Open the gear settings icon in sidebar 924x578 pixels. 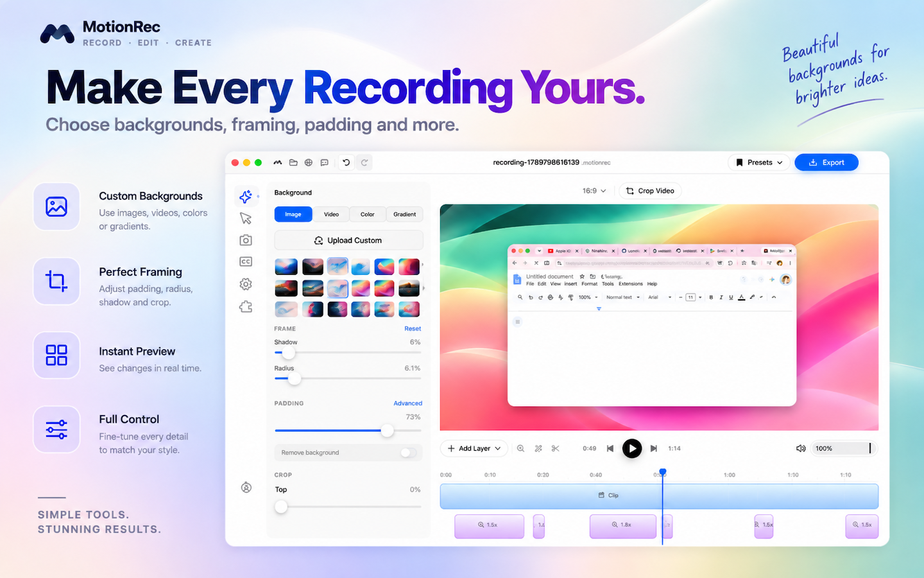tap(246, 284)
